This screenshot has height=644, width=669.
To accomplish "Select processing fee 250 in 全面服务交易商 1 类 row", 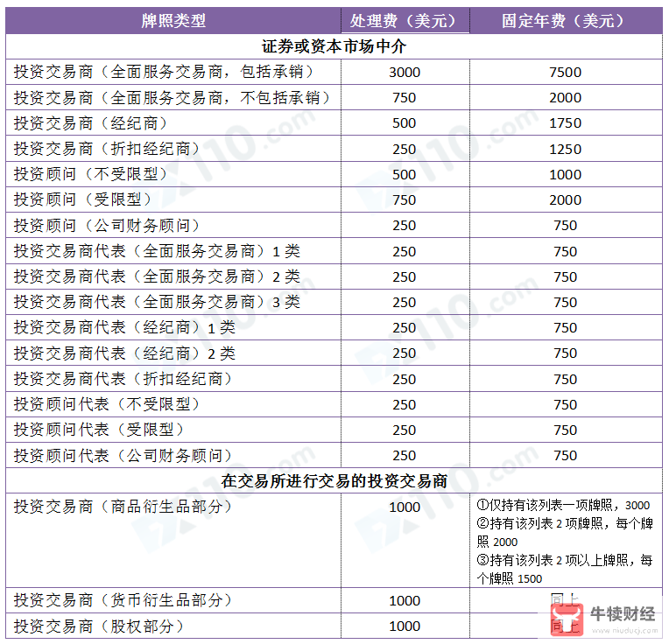I will point(405,252).
